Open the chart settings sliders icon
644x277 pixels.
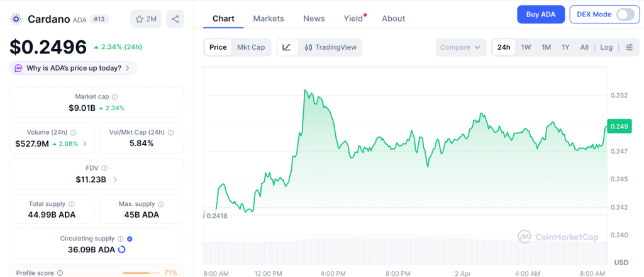click(x=629, y=47)
